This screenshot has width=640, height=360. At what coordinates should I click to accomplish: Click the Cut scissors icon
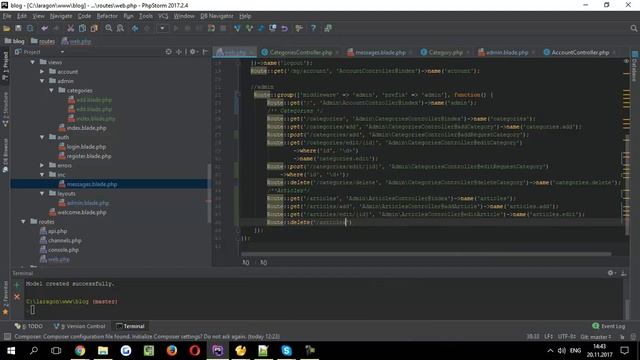(x=71, y=28)
